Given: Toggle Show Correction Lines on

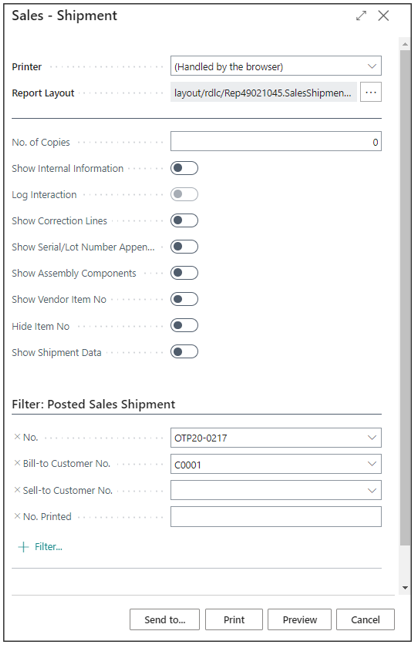Looking at the screenshot, I should 184,220.
